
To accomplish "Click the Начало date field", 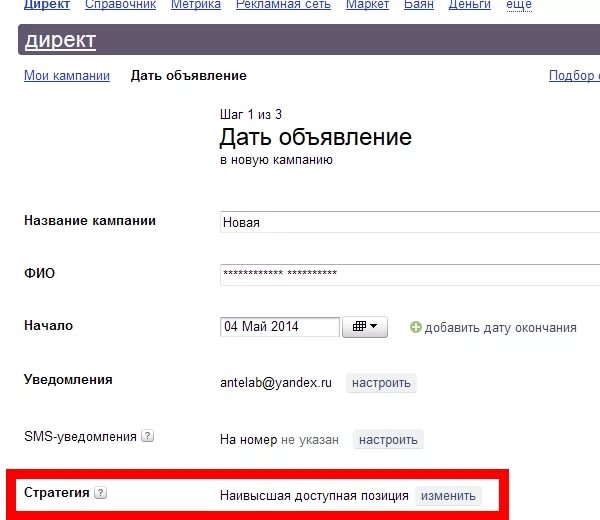I will click(x=280, y=327).
